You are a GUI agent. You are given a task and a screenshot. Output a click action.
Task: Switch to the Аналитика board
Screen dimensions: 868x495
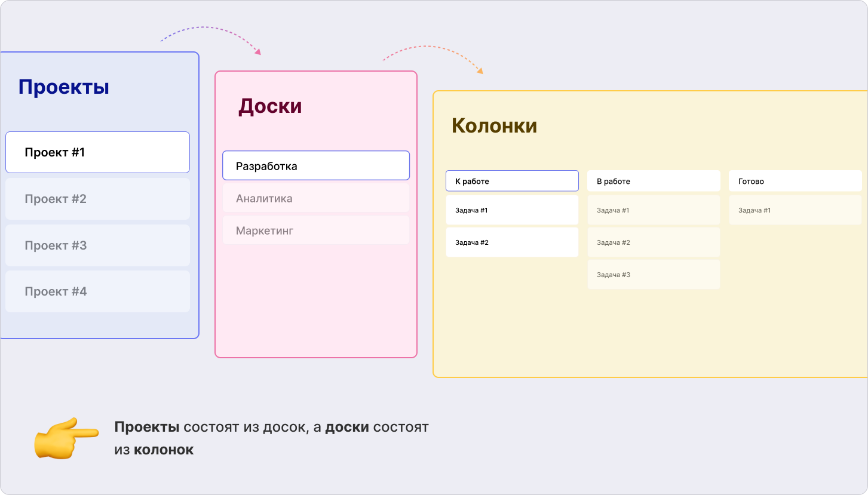pos(315,198)
